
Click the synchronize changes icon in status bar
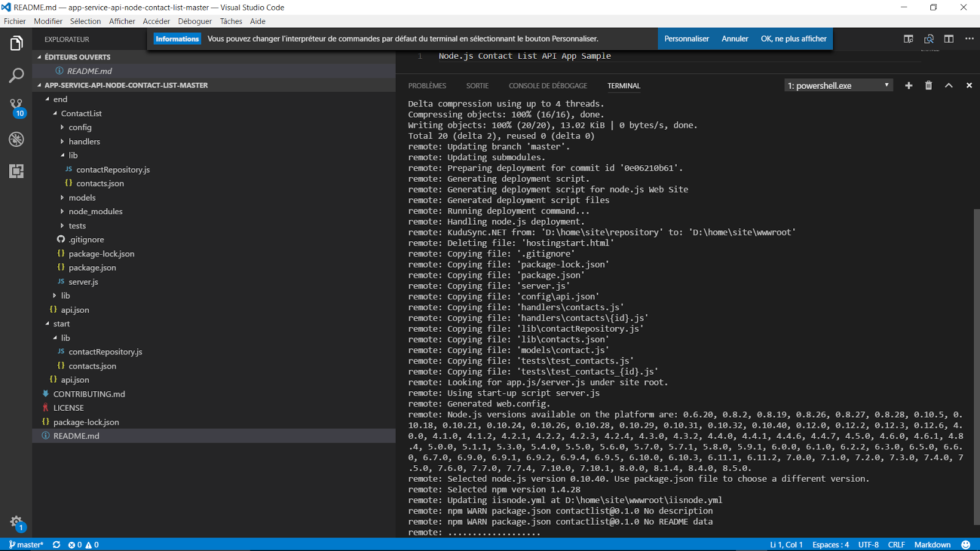(56, 545)
